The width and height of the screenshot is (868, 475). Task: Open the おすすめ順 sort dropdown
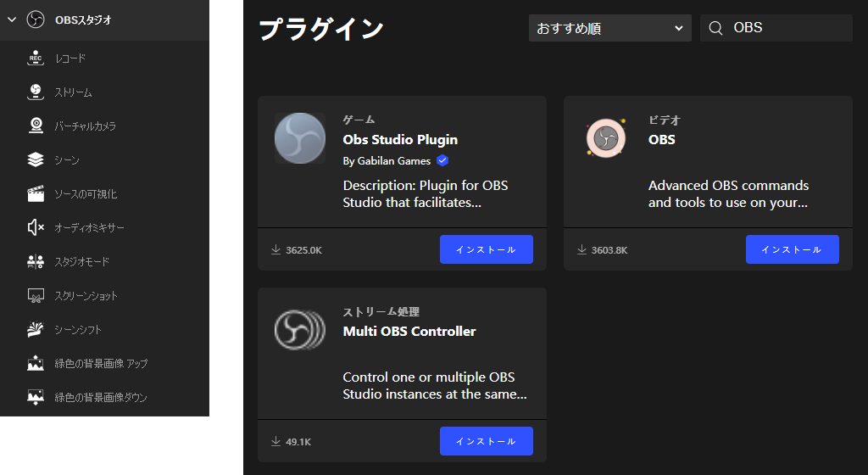pos(610,28)
